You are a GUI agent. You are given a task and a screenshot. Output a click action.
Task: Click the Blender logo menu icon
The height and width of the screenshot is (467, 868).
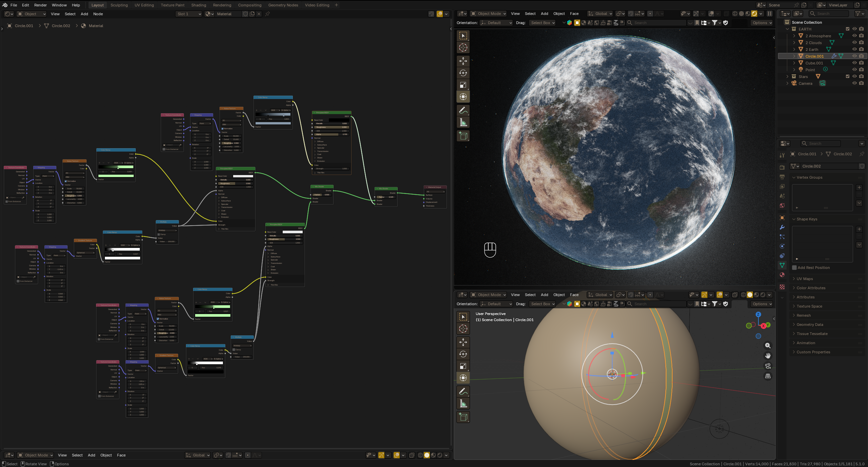(5, 5)
